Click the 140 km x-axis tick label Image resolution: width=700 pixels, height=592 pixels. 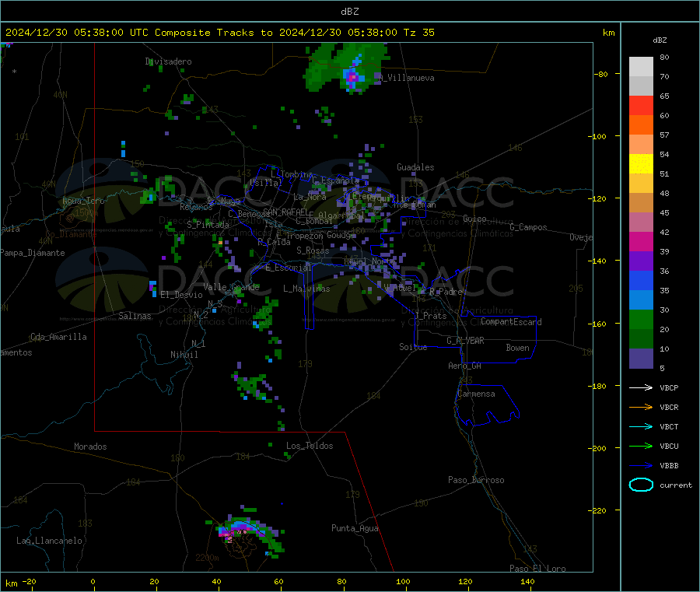(x=527, y=581)
